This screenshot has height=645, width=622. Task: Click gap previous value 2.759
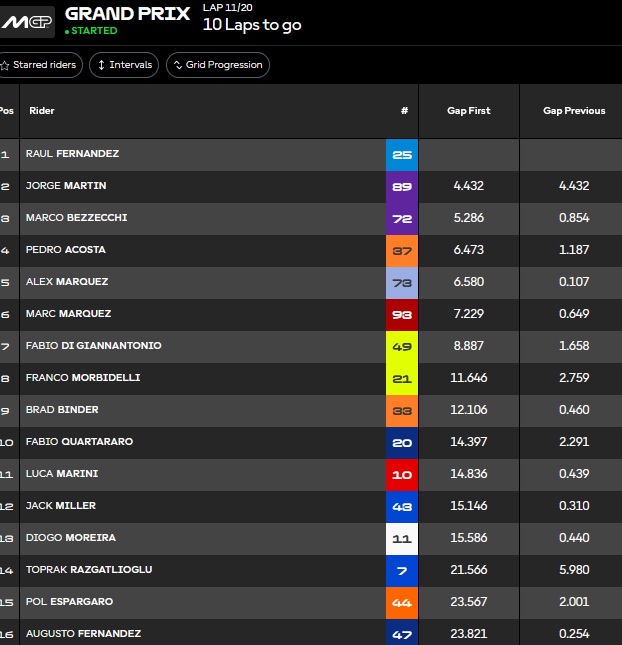[x=574, y=378]
